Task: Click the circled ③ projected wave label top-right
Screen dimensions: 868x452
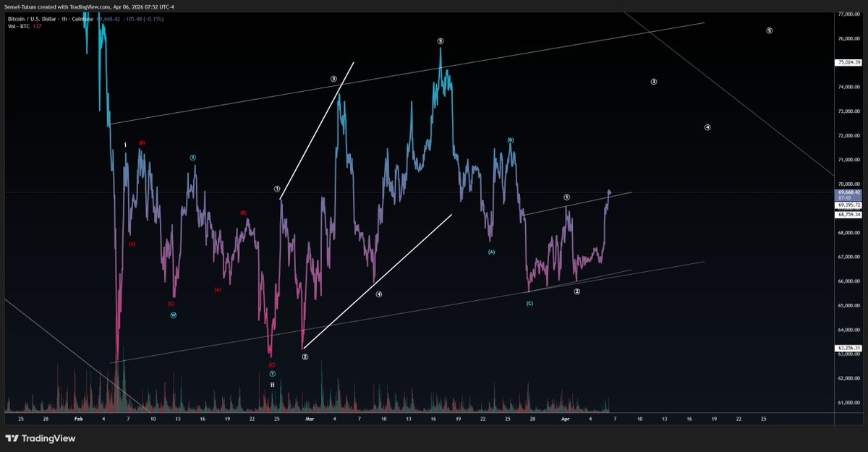Action: pyautogui.click(x=654, y=82)
